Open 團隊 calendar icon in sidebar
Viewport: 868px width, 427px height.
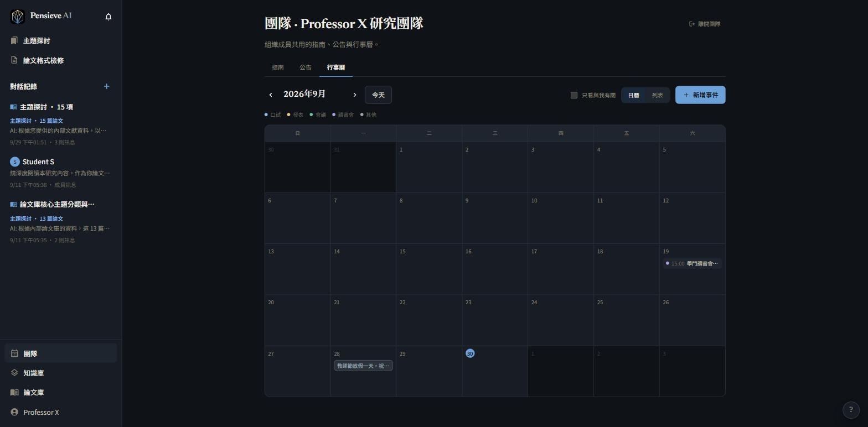coord(14,353)
